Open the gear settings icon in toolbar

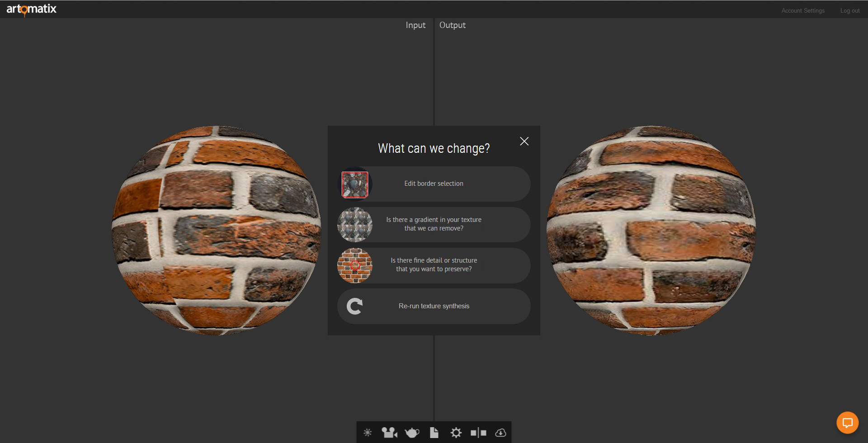[456, 433]
